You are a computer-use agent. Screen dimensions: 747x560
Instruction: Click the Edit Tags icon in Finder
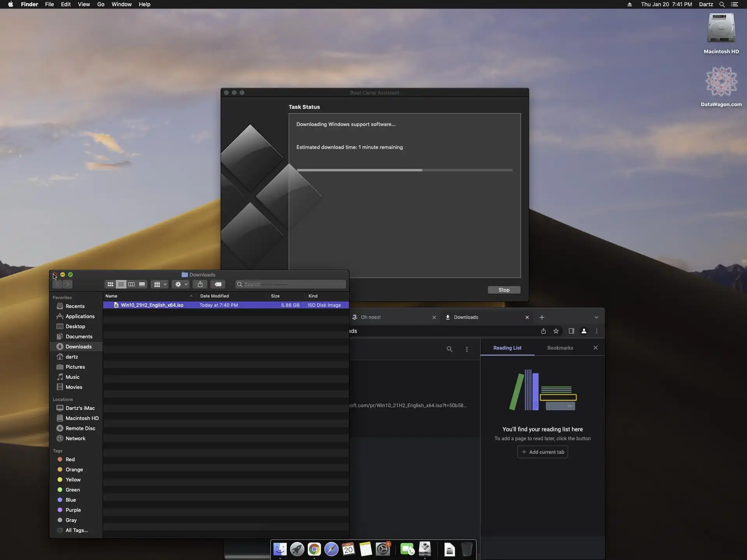coord(218,284)
